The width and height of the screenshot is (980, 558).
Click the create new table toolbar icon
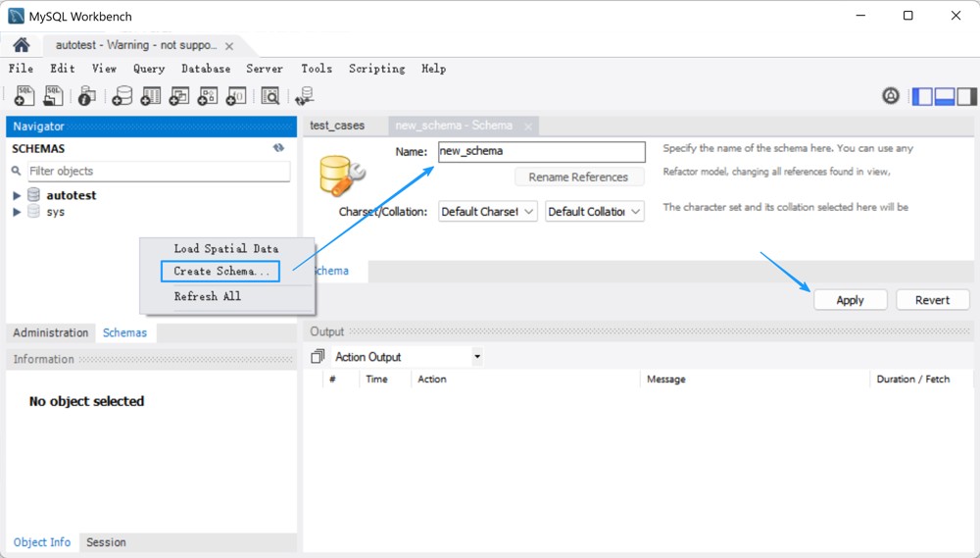click(151, 96)
